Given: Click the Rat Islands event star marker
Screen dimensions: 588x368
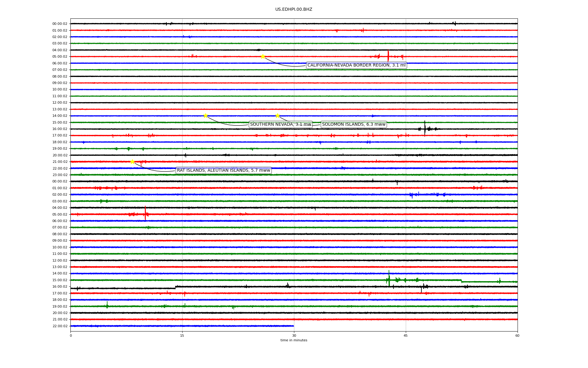Looking at the screenshot, I should 132,162.
